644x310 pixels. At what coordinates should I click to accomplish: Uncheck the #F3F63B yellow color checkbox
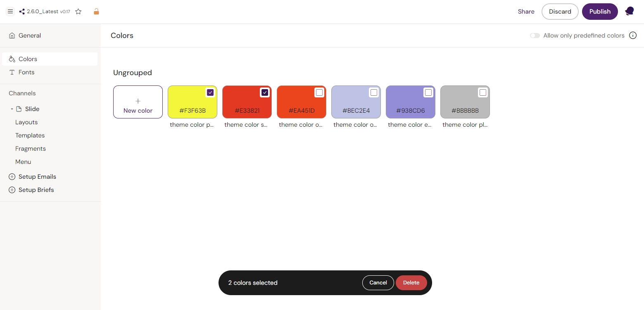click(x=210, y=92)
